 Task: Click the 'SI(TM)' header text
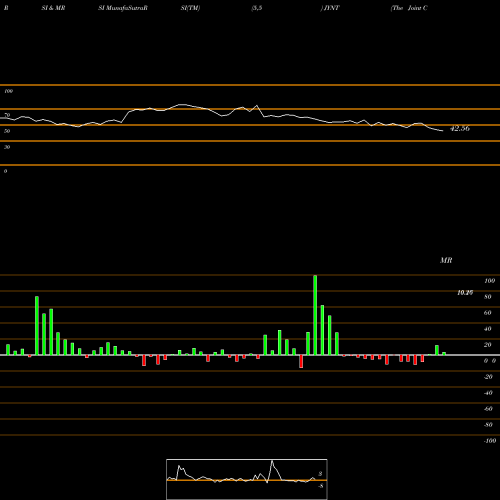(x=190, y=8)
